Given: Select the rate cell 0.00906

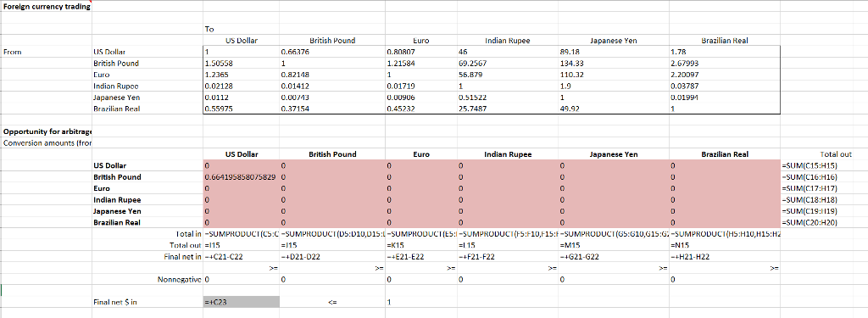Looking at the screenshot, I should coord(420,97).
